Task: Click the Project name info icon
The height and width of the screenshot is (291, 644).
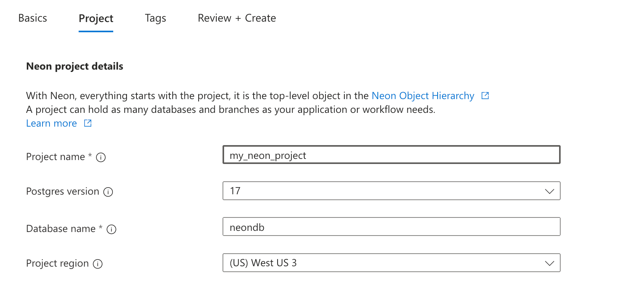Action: (x=101, y=157)
